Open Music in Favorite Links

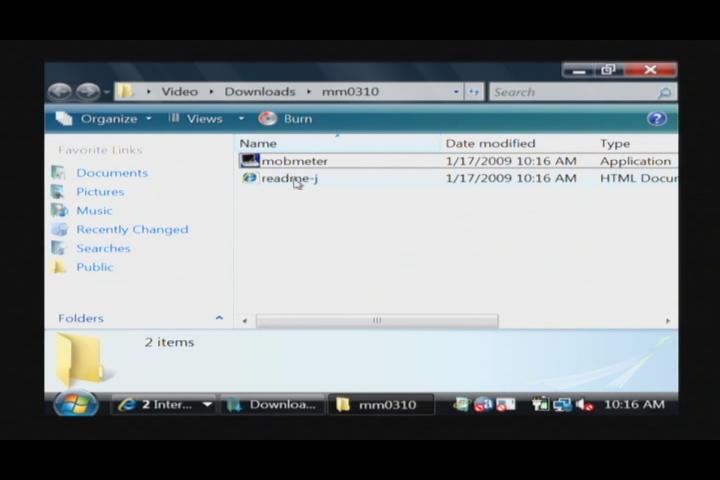click(x=94, y=210)
